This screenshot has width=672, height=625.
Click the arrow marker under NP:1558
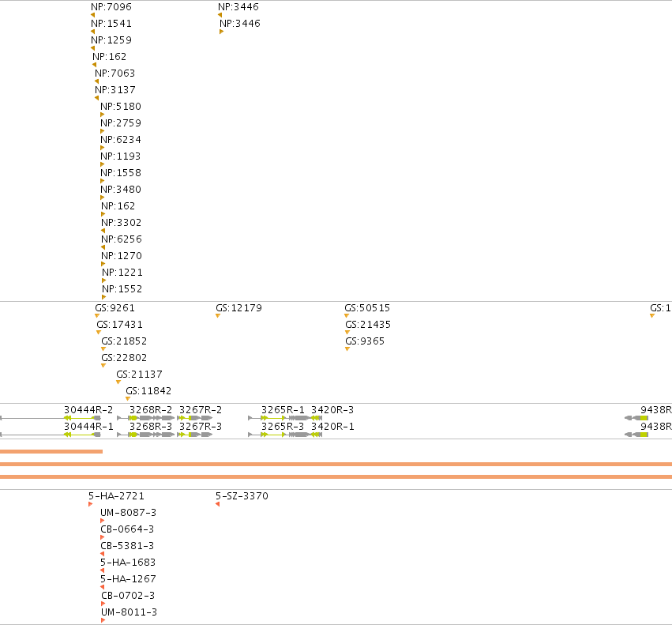click(x=102, y=181)
